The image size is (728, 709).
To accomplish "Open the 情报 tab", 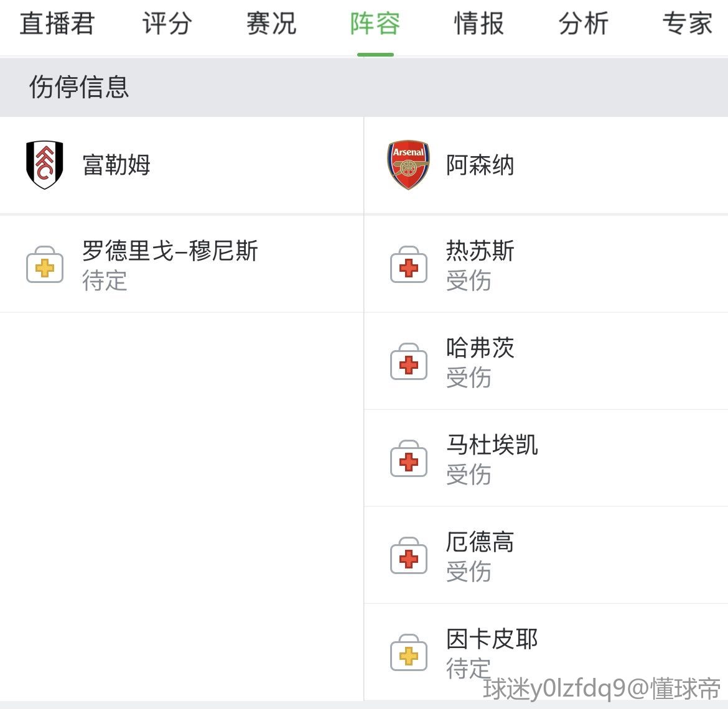I will pyautogui.click(x=478, y=24).
